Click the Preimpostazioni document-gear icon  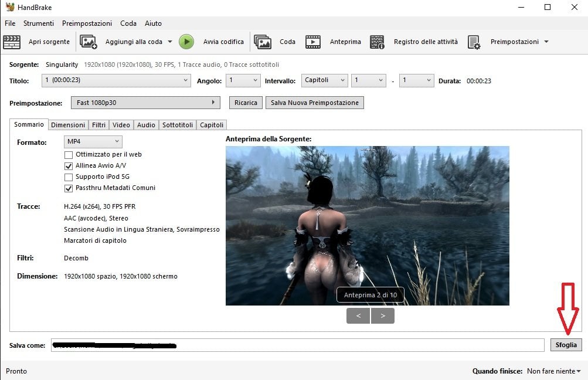coord(474,42)
